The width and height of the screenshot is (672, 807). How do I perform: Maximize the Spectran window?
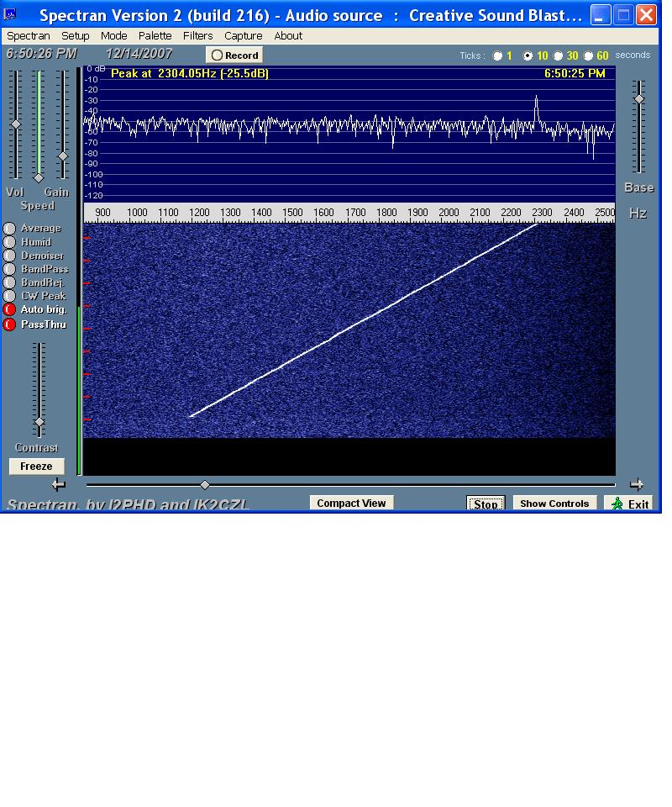point(623,14)
